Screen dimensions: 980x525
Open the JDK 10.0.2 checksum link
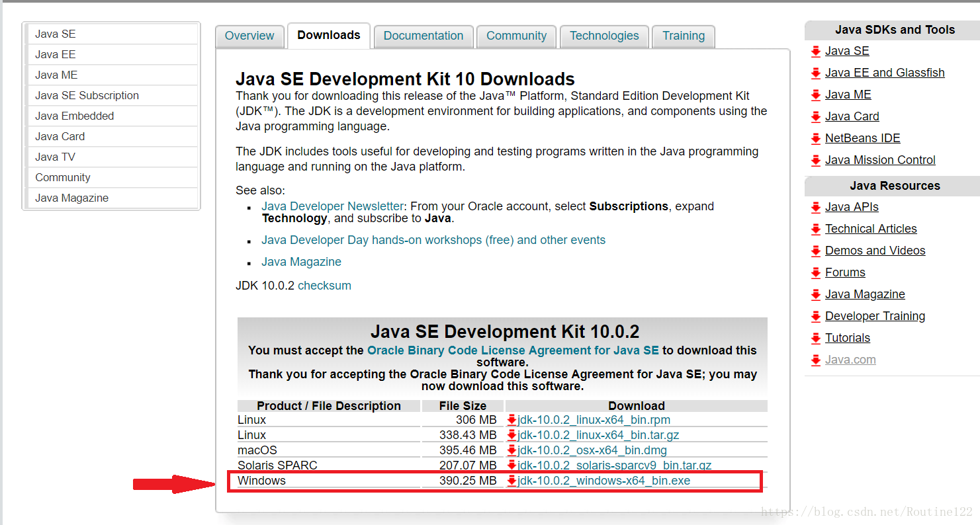coord(324,286)
